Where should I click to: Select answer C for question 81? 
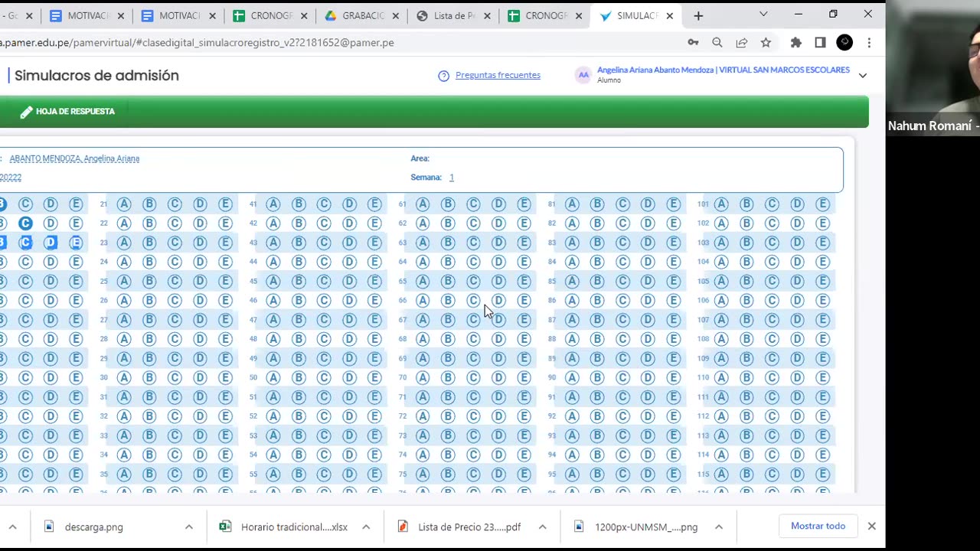(622, 204)
